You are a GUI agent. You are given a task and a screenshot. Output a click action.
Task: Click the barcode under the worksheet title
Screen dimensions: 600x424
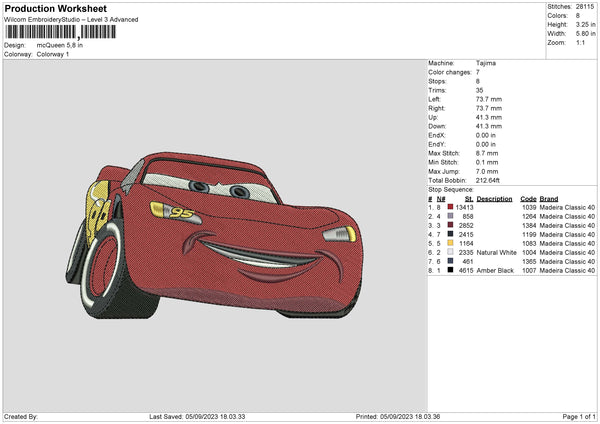tap(60, 31)
